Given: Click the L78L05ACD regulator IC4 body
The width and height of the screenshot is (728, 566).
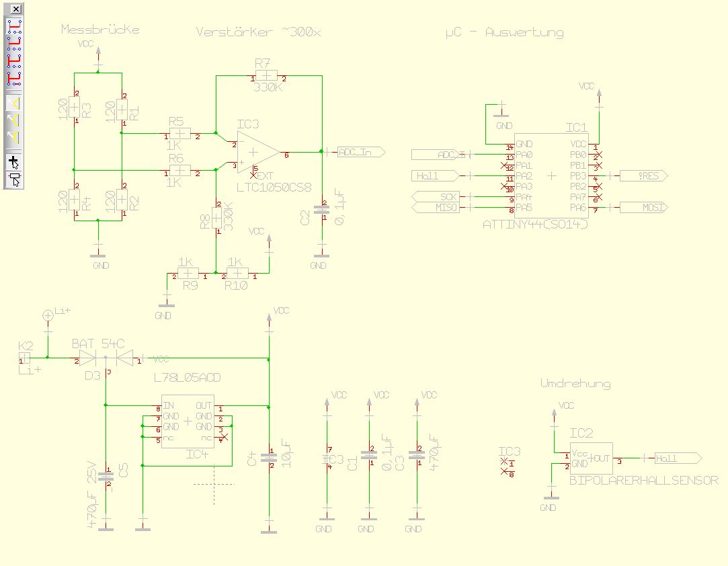Looking at the screenshot, I should [187, 421].
